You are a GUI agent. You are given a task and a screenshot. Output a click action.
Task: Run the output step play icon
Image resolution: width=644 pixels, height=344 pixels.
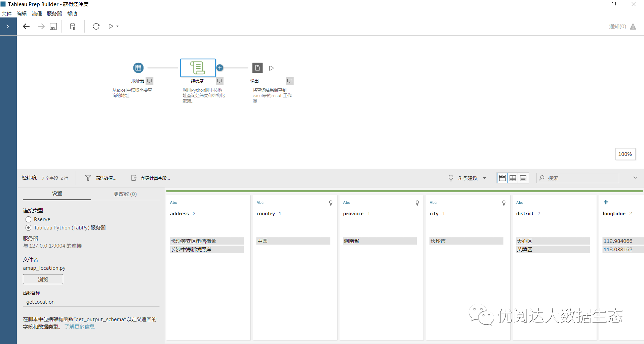pos(272,68)
